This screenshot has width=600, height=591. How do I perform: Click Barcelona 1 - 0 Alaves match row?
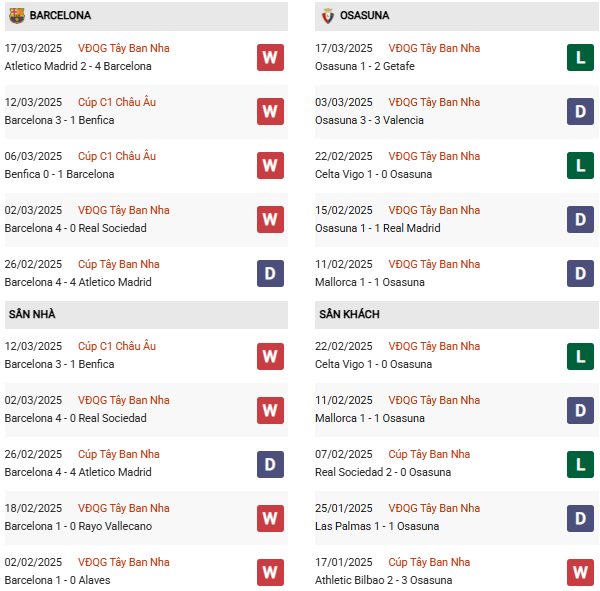point(57,580)
